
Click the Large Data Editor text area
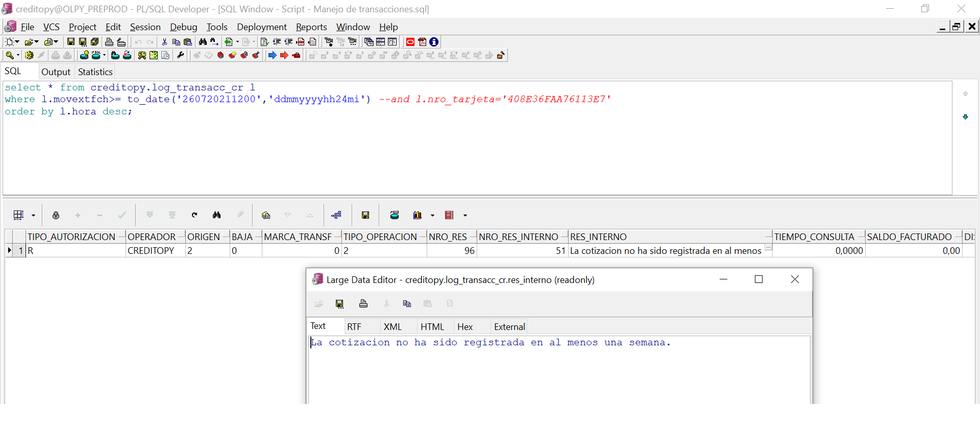(559, 370)
